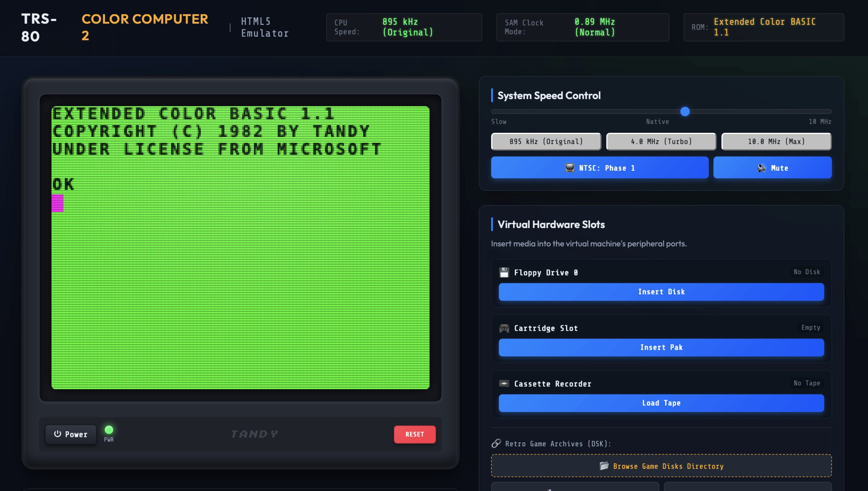This screenshot has width=868, height=491.
Task: Click the cassette icon beside Cassette Recorder
Action: point(504,384)
